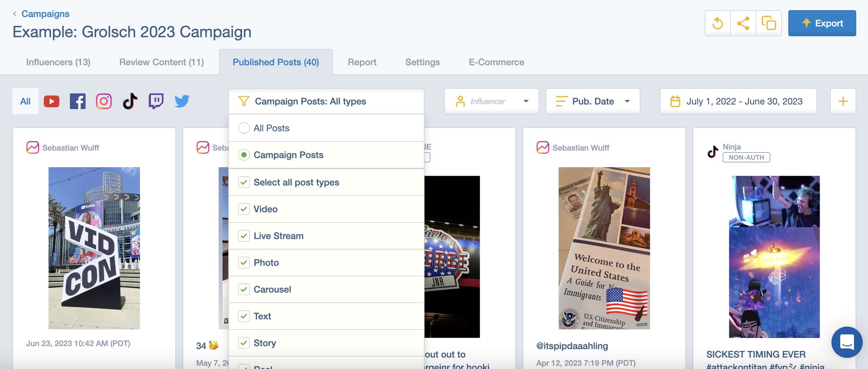Click the duplicate campaign icon
Image resolution: width=868 pixels, height=369 pixels.
[769, 23]
